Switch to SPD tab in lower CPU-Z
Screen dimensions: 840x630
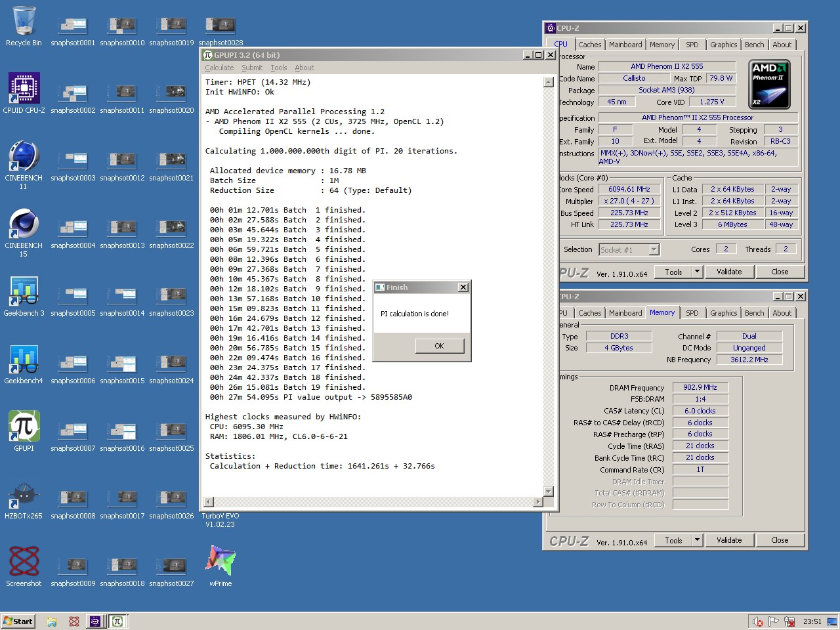pos(692,313)
